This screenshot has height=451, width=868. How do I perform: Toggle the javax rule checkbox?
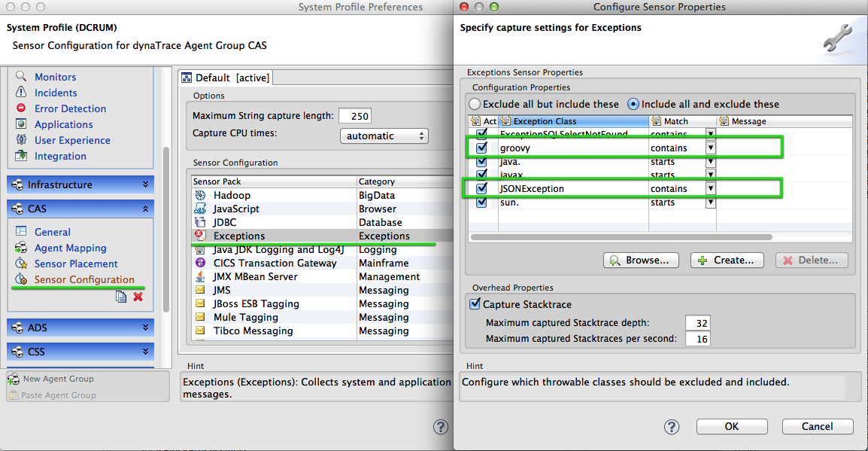481,175
